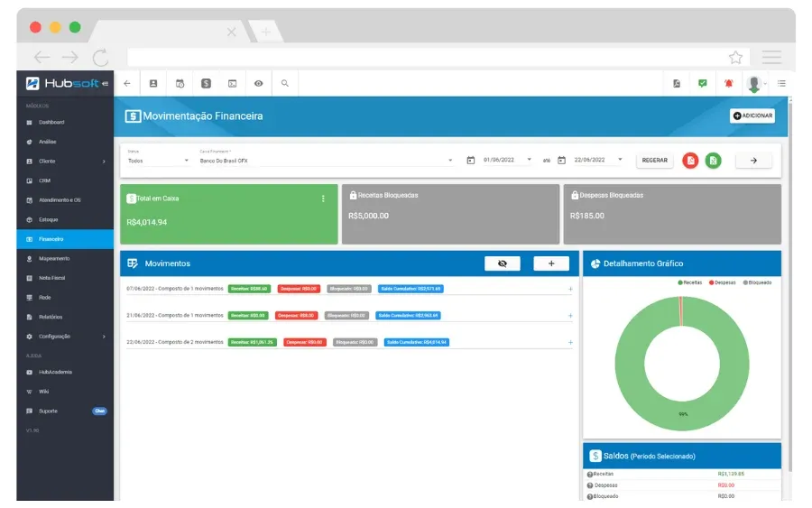Open the document icon near the notifications
This screenshot has height=508, width=812.
[677, 83]
